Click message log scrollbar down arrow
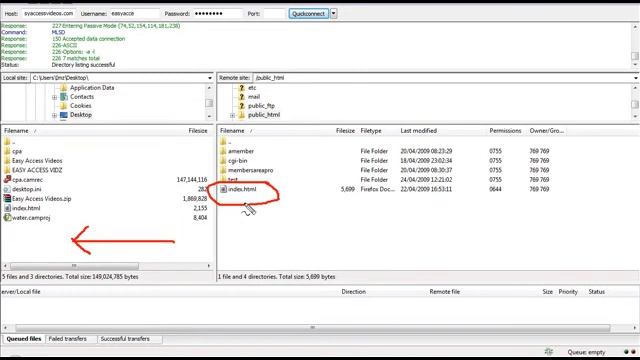 [635, 65]
